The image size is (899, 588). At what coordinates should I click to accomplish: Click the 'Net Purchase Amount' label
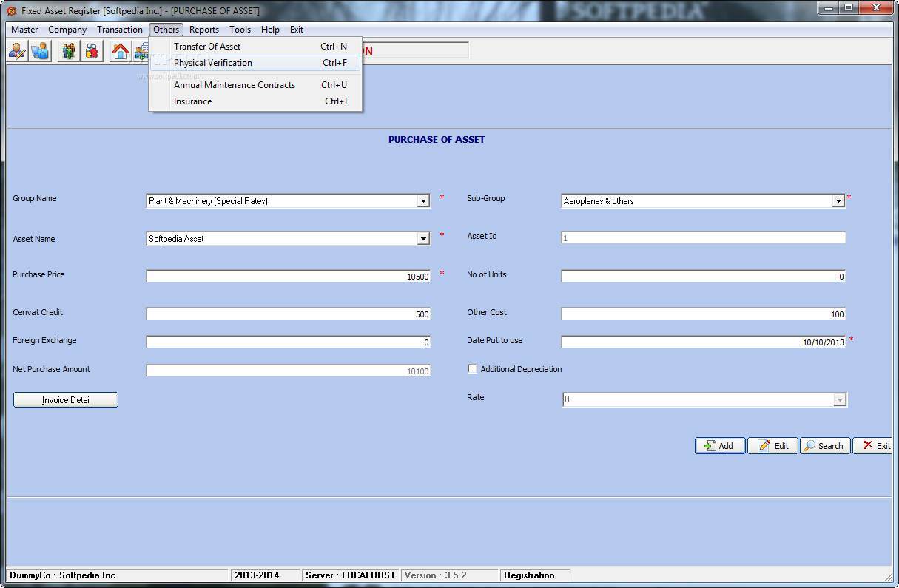click(52, 369)
